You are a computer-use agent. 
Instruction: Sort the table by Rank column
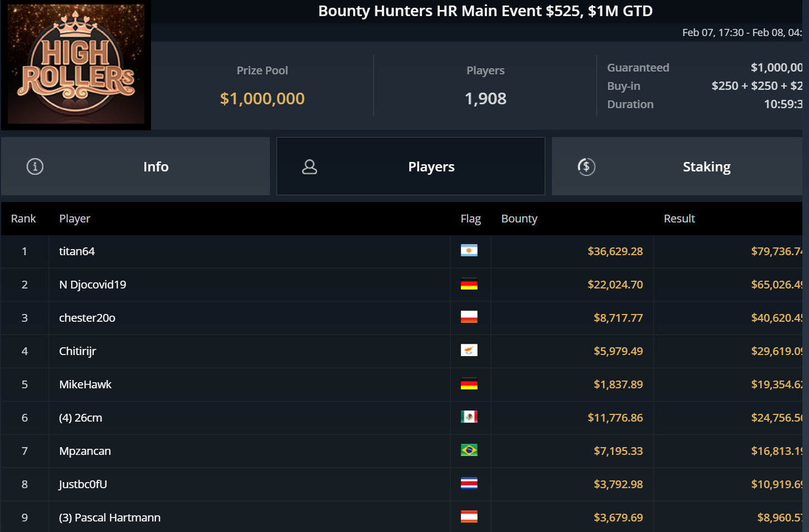coord(23,219)
